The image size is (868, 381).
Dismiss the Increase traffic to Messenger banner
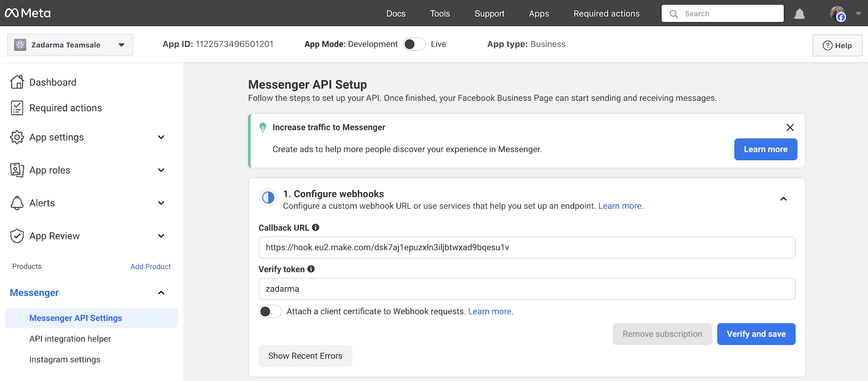[790, 127]
